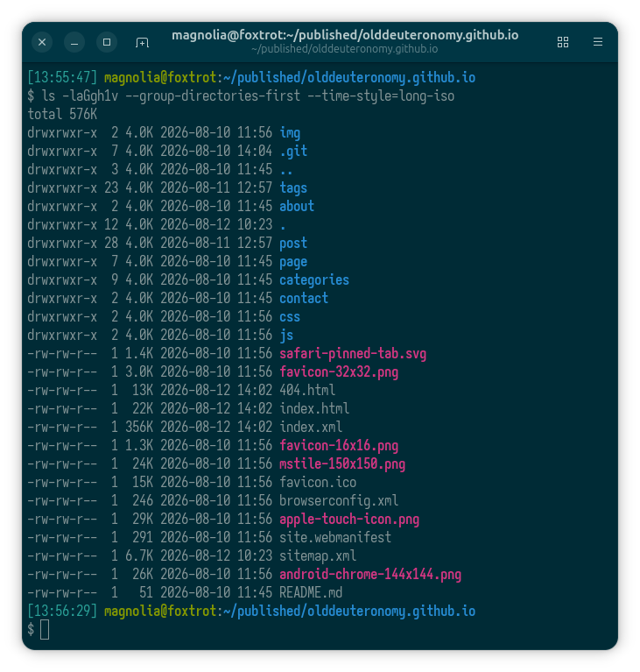Screen dimensions: 640x672
Task: Click the ls -laGgh1v command line
Action: pos(241,96)
